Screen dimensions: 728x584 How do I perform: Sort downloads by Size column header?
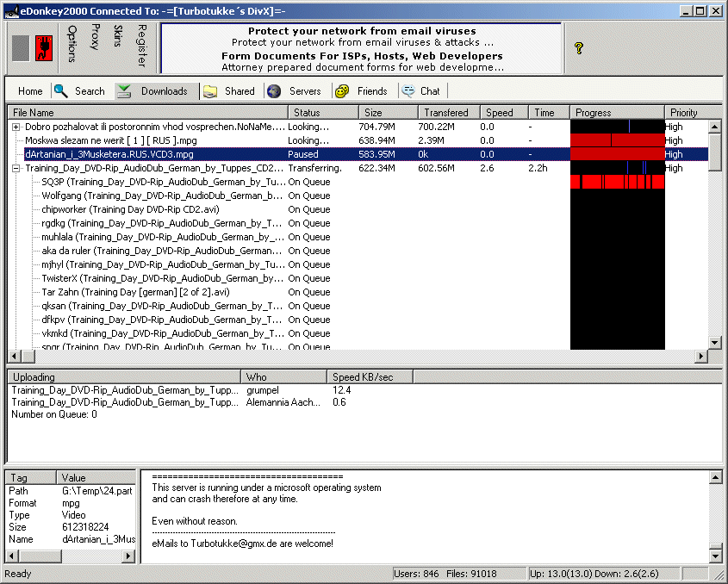389,112
